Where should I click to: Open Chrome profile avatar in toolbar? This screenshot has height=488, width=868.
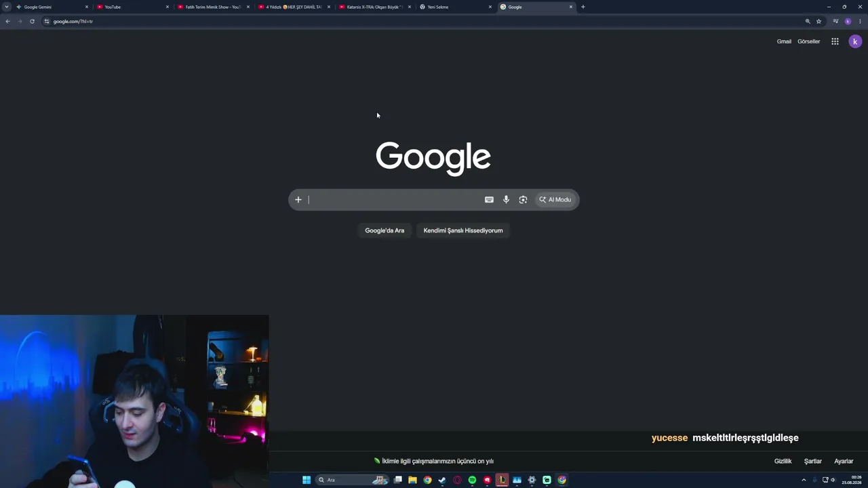(848, 21)
